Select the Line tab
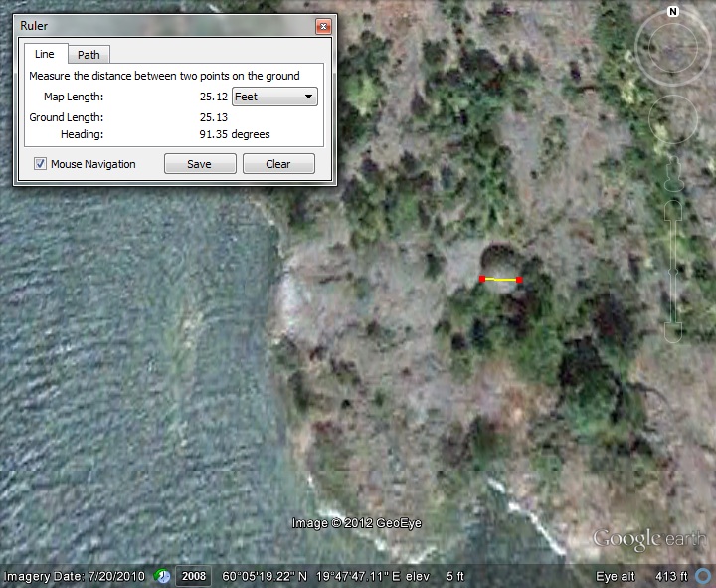The width and height of the screenshot is (716, 588). (x=45, y=55)
